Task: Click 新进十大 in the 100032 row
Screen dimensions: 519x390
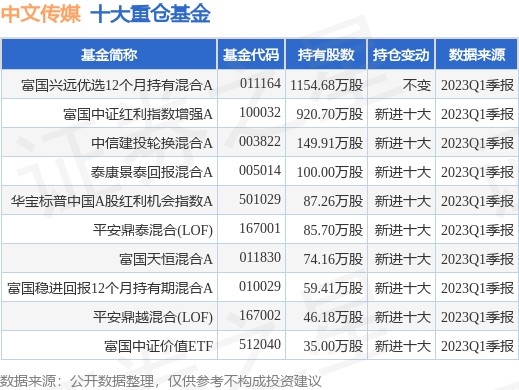Action: (403, 114)
